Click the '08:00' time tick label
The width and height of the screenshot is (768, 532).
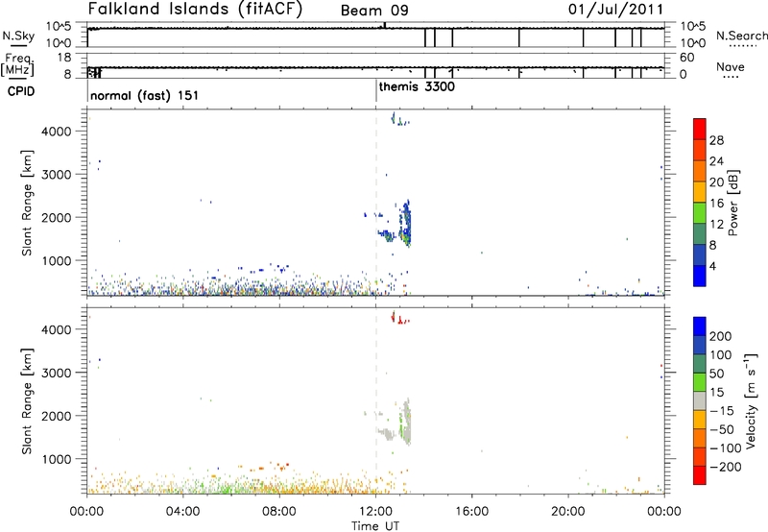click(x=279, y=512)
